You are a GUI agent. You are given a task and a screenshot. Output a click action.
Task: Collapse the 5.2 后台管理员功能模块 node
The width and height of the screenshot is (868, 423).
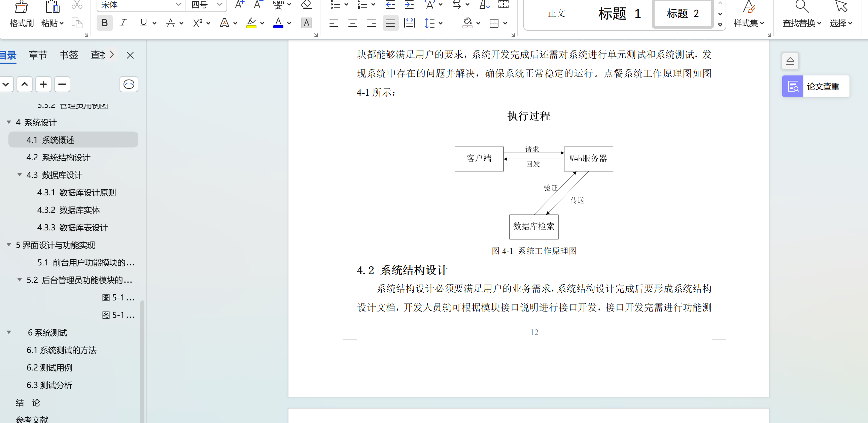coord(20,280)
